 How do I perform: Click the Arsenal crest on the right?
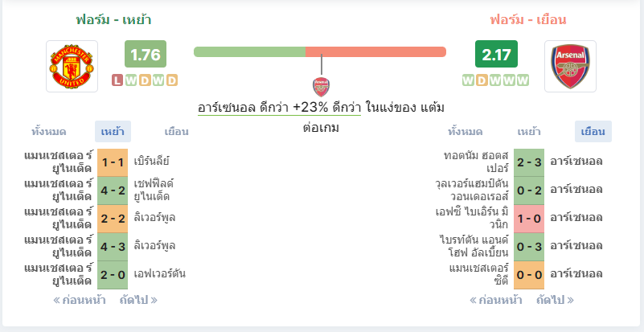tap(570, 66)
